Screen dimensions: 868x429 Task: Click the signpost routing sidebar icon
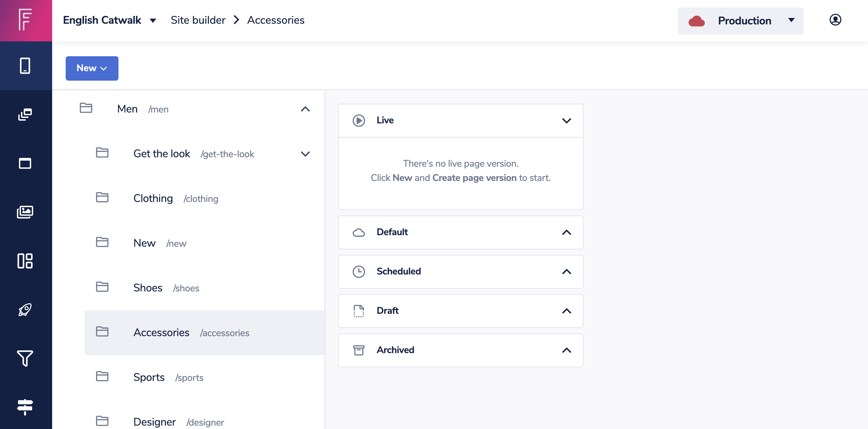[x=25, y=407]
